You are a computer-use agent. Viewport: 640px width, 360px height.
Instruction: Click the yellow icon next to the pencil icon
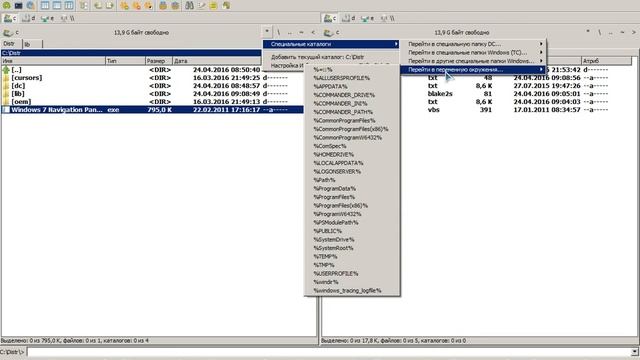pos(213,5)
